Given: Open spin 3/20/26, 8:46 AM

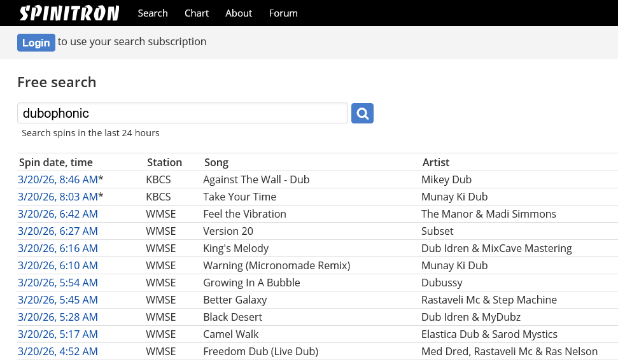Looking at the screenshot, I should 57,179.
